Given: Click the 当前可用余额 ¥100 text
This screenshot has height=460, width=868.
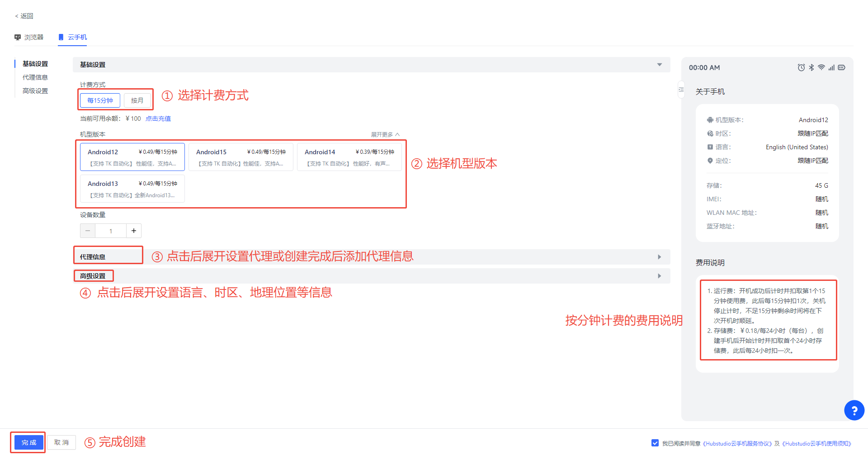Looking at the screenshot, I should point(110,119).
